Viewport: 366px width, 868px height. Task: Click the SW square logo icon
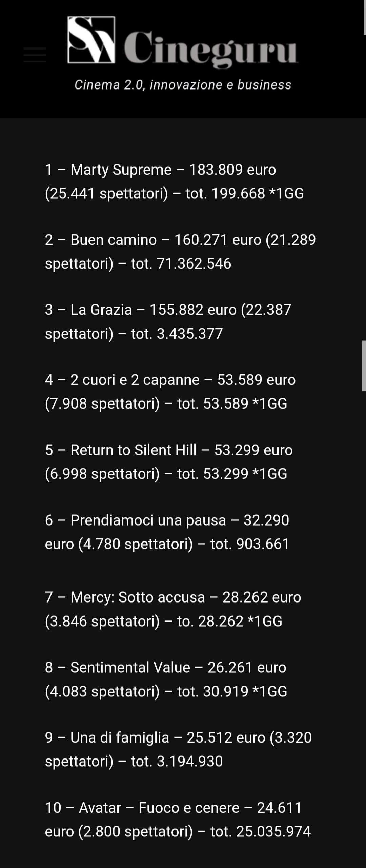[x=91, y=40]
